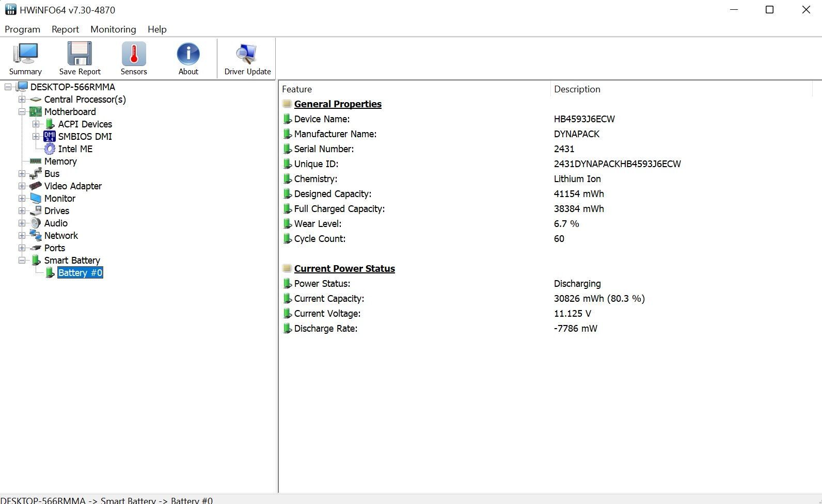822x504 pixels.
Task: Expand the Video Adapter node
Action: tap(22, 186)
